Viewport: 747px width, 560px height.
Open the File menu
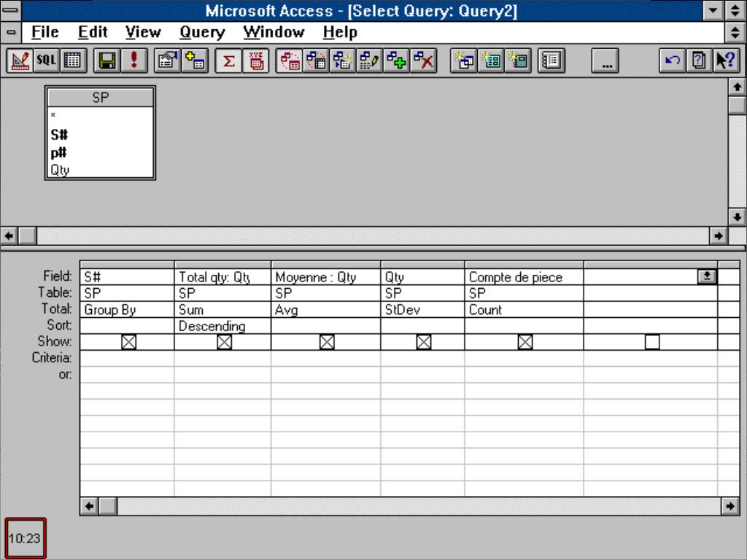click(44, 32)
